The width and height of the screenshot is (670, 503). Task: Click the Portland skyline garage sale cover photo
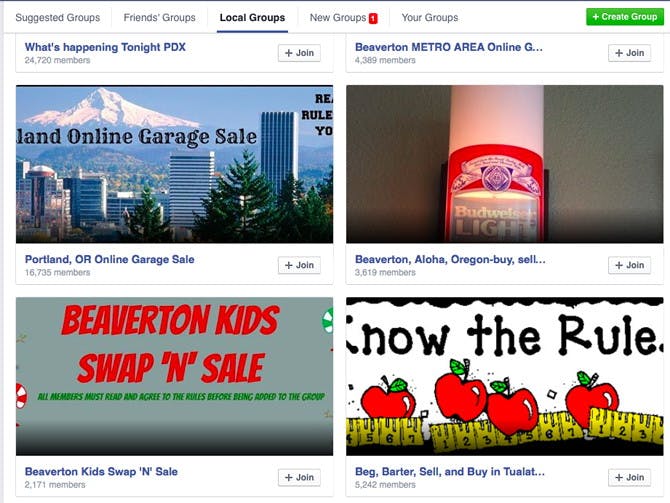174,164
